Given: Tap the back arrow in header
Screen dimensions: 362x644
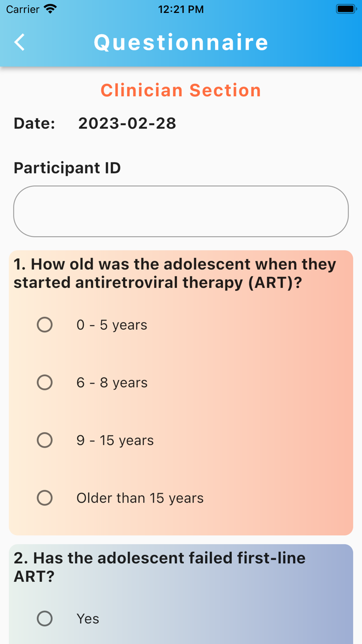Looking at the screenshot, I should 20,42.
